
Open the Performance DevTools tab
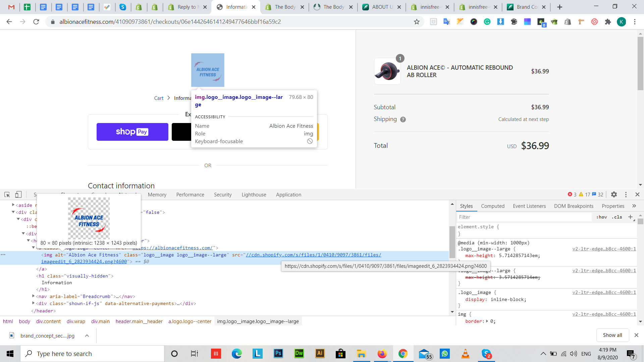tap(190, 194)
